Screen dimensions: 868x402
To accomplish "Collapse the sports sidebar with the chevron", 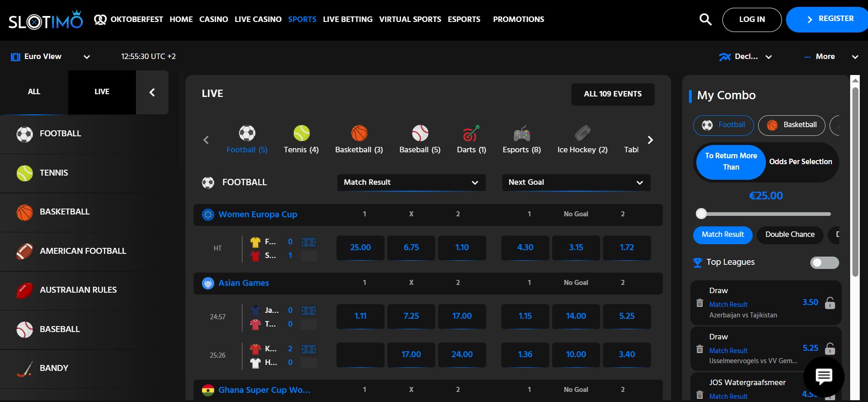I will tap(152, 92).
